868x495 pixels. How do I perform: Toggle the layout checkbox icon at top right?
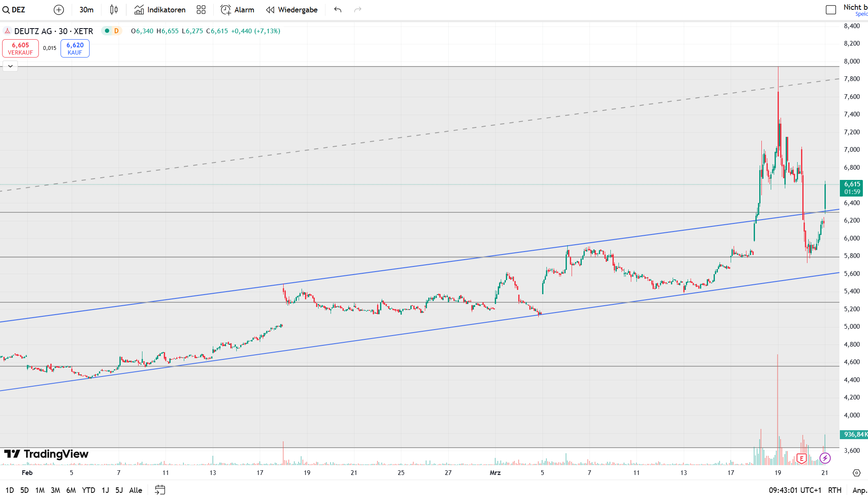(x=830, y=10)
